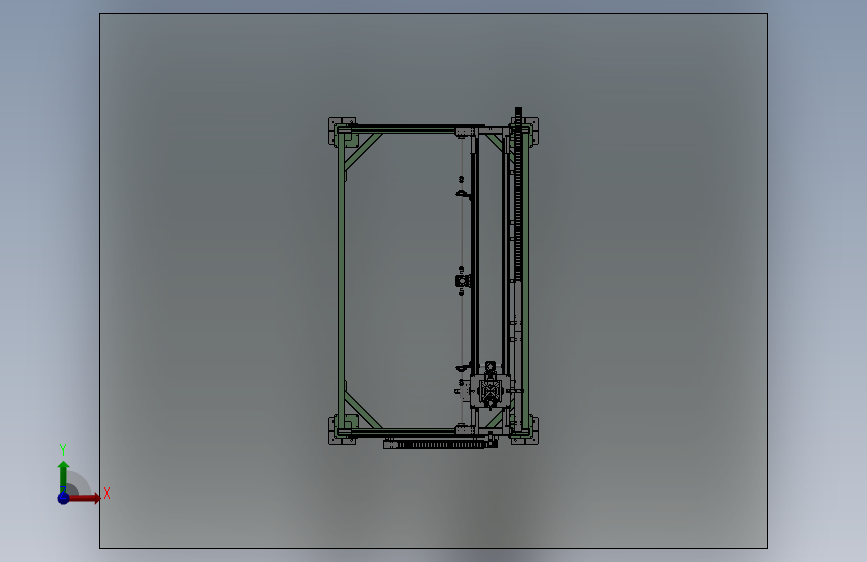Select the lower-left diagonal corner brace
This screenshot has width=867, height=562.
(363, 410)
